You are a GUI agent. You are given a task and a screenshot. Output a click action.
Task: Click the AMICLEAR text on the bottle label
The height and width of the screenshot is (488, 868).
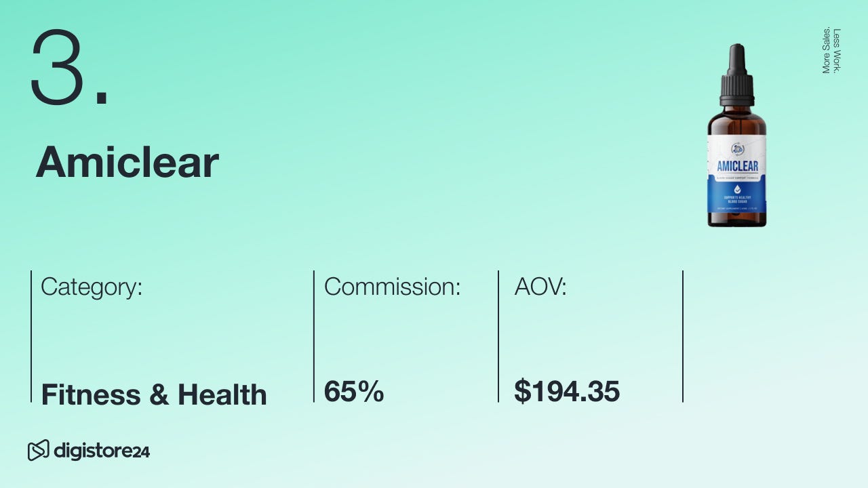(x=737, y=166)
